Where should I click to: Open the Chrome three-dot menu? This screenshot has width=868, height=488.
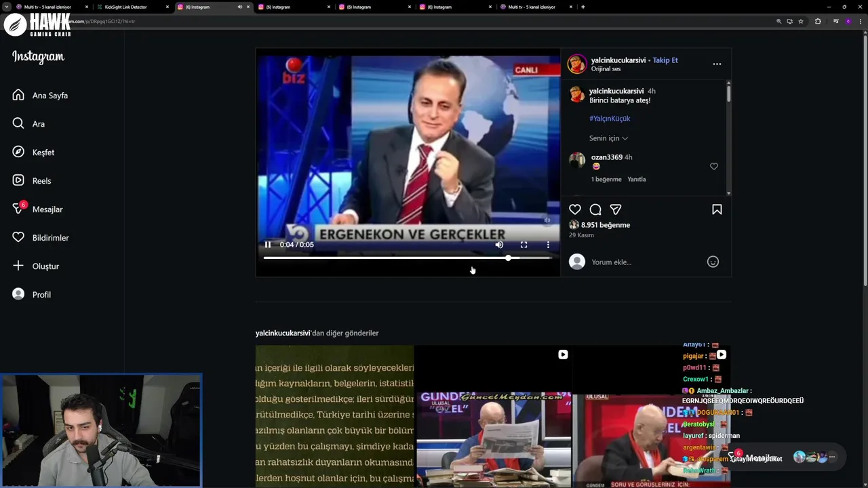tap(861, 21)
